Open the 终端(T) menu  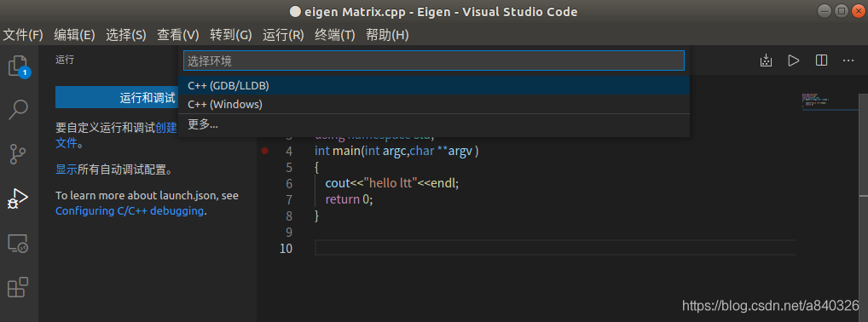click(x=335, y=35)
